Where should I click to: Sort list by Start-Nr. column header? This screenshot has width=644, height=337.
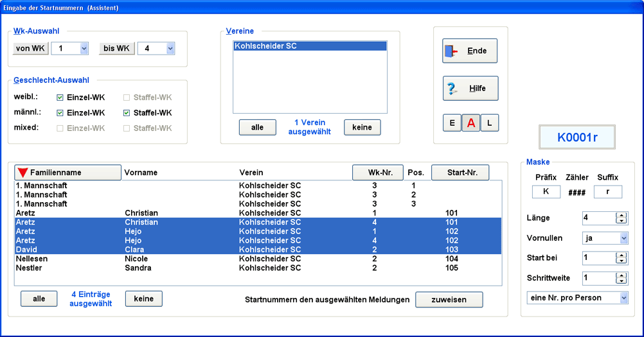460,173
